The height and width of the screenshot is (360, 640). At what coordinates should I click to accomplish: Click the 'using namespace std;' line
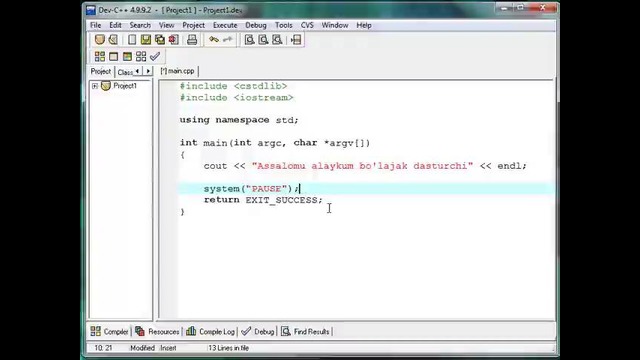[239, 120]
